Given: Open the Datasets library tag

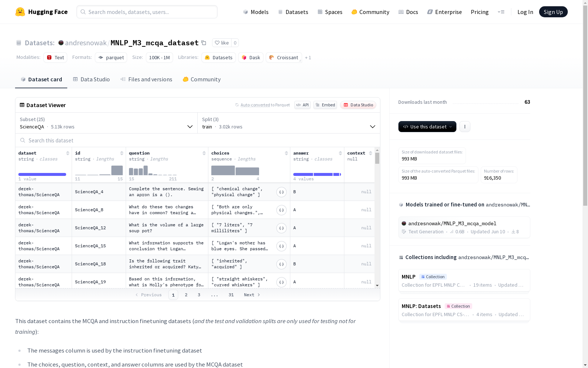Looking at the screenshot, I should pyautogui.click(x=219, y=57).
